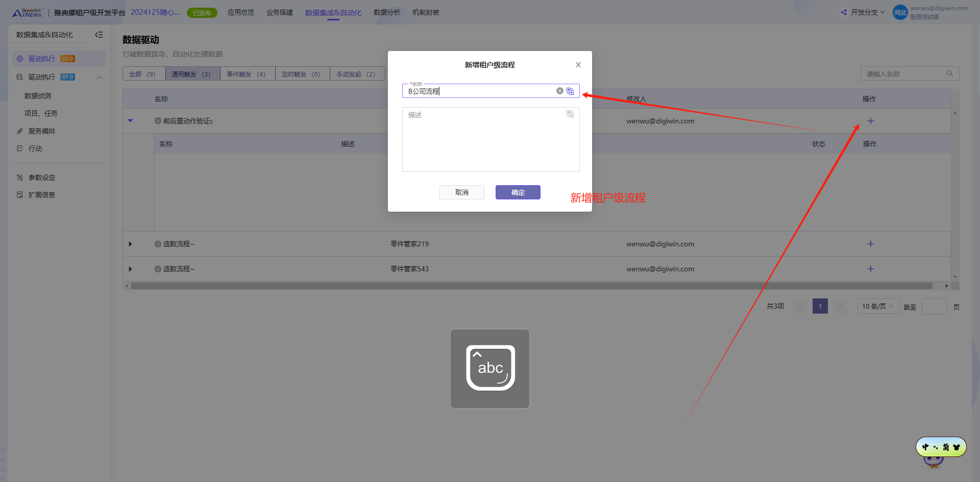Viewport: 980px width, 482px height.
Task: Click the 确定 button
Action: coord(518,192)
